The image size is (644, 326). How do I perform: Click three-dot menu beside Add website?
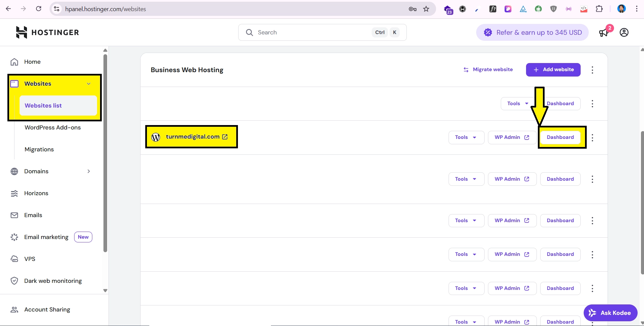pos(592,70)
